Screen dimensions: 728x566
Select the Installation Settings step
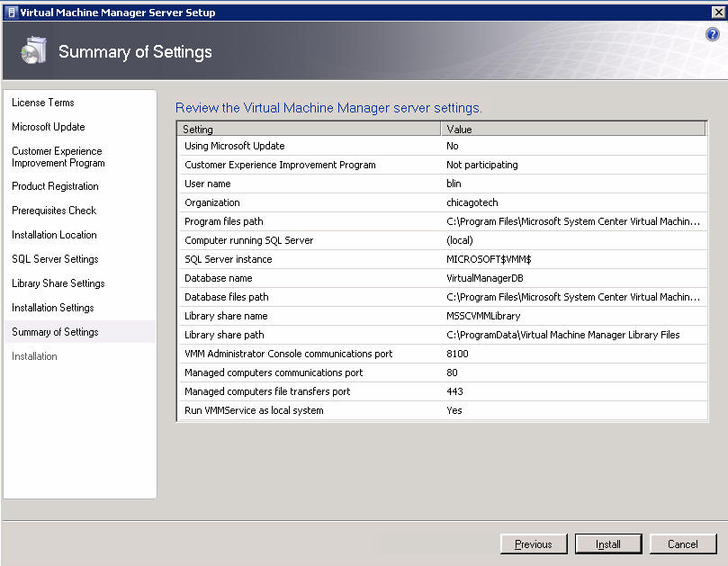coord(52,308)
